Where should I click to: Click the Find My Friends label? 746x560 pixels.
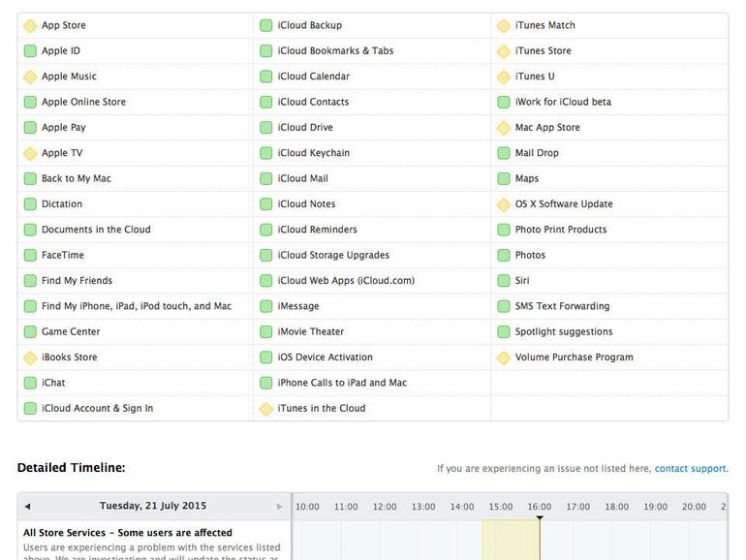(78, 281)
